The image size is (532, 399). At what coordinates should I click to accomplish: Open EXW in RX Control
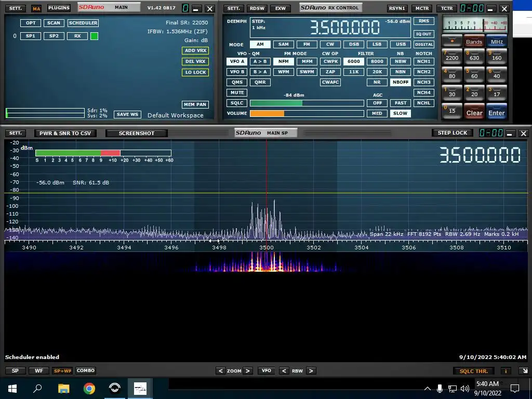(280, 8)
